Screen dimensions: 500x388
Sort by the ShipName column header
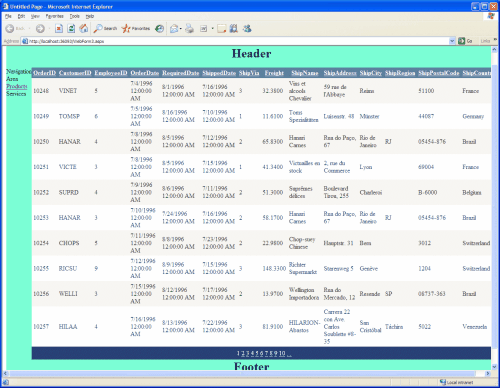305,73
